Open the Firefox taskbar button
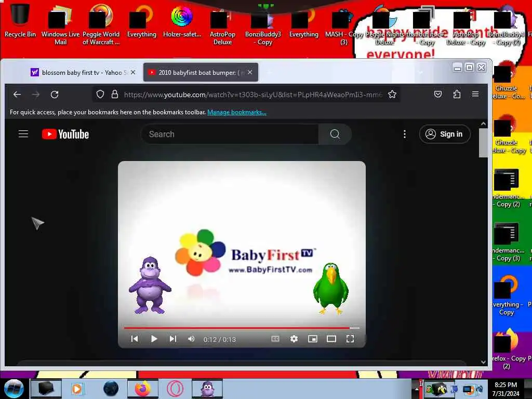 point(142,389)
